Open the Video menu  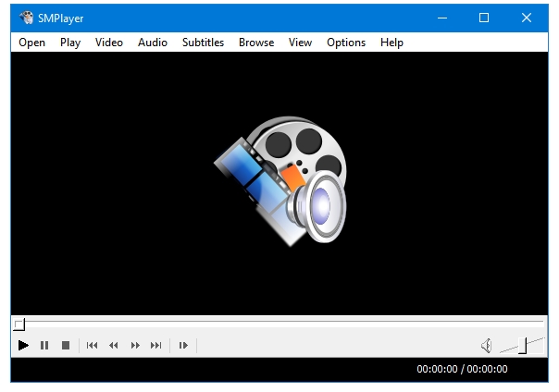[x=108, y=43]
